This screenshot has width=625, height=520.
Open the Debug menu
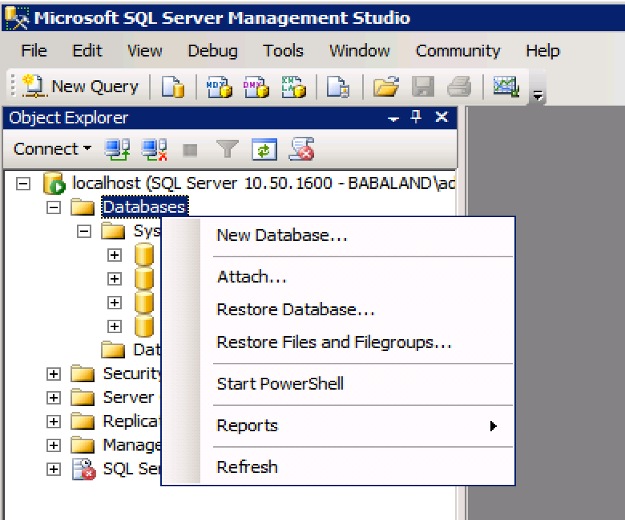click(x=213, y=51)
